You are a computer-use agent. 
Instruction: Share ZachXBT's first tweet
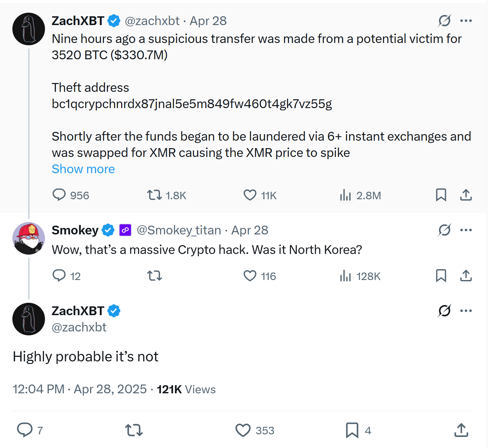466,195
